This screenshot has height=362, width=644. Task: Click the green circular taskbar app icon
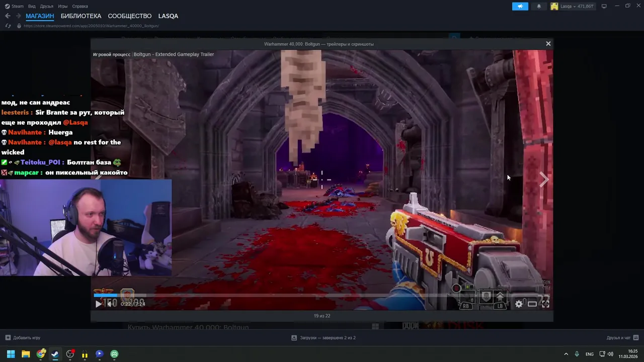click(114, 354)
